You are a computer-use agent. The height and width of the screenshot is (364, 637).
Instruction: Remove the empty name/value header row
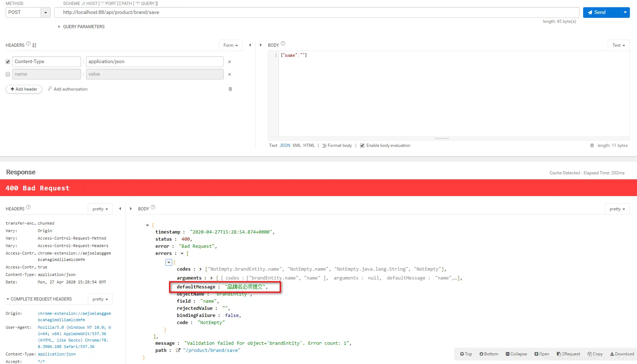pos(229,75)
